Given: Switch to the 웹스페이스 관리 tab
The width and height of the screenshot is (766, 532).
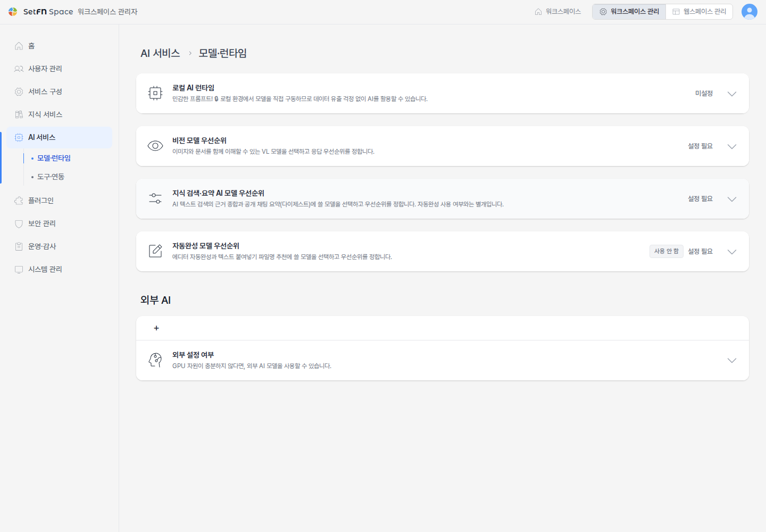Looking at the screenshot, I should [699, 12].
